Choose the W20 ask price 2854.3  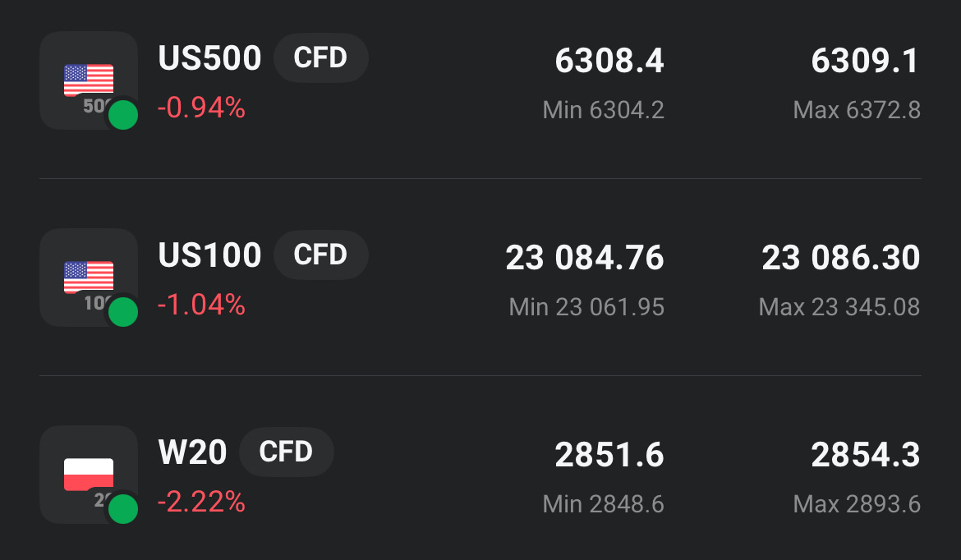866,455
